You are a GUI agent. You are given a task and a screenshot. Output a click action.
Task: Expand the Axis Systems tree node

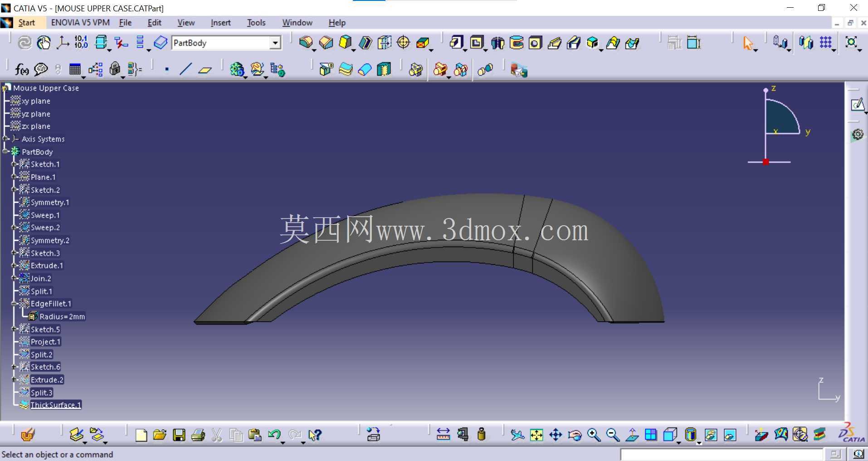[5, 139]
